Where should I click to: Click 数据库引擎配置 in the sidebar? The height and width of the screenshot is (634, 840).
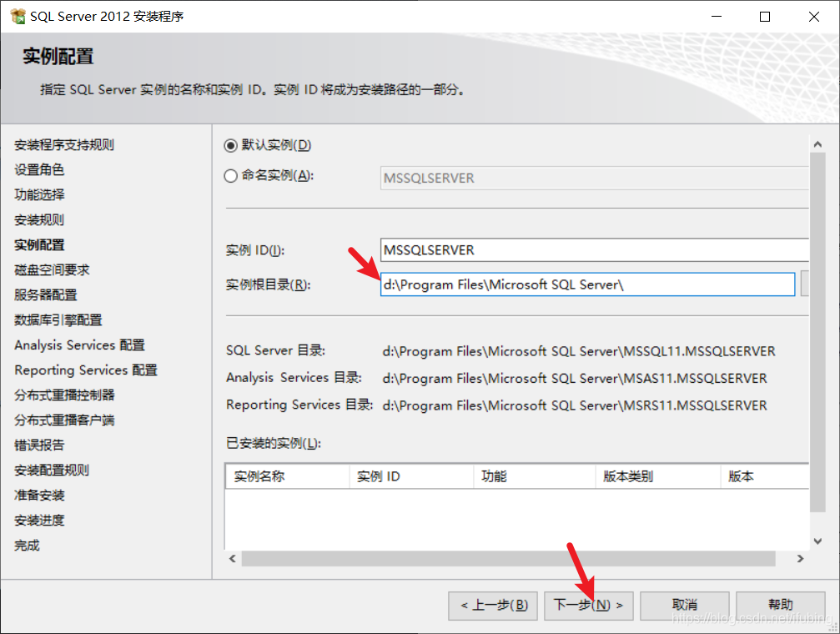58,320
